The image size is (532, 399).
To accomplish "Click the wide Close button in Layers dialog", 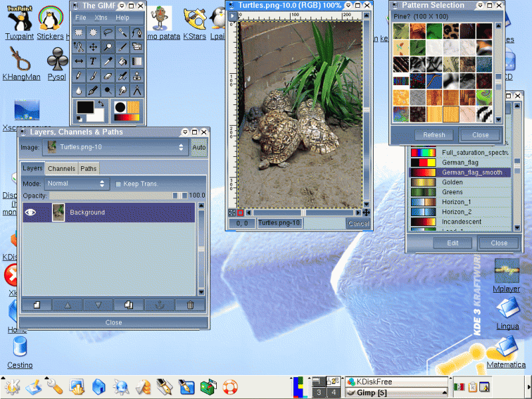I will 114,323.
